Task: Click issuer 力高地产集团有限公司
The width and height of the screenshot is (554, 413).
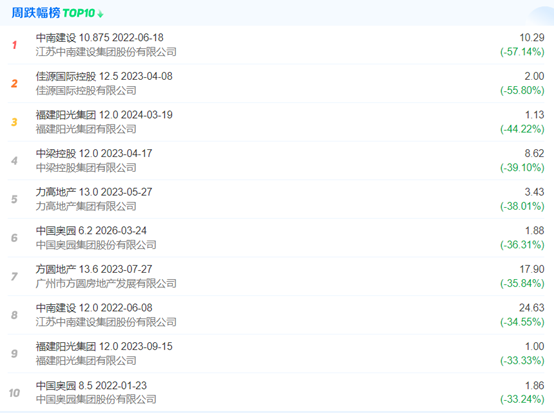Action: point(86,206)
